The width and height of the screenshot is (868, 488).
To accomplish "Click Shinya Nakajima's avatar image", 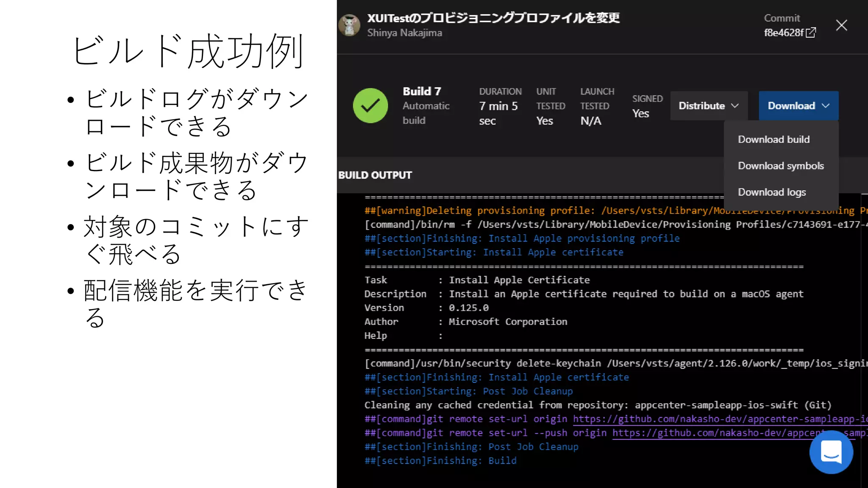I will coord(349,25).
